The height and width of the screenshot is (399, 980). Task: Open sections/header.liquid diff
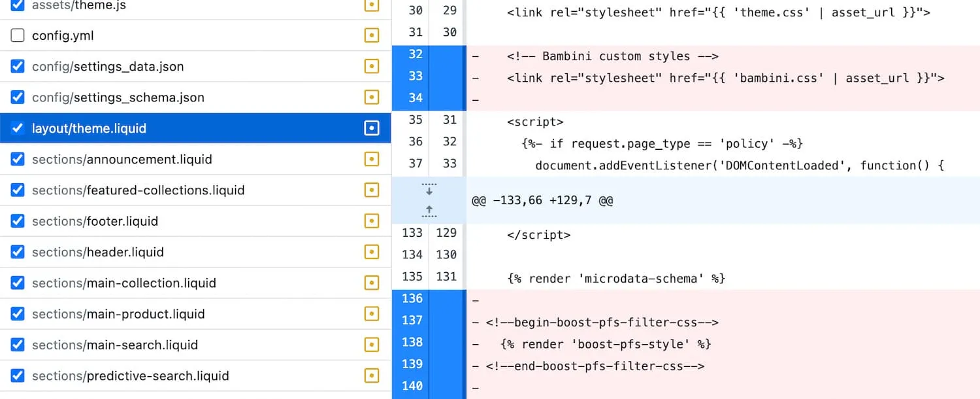(x=195, y=252)
